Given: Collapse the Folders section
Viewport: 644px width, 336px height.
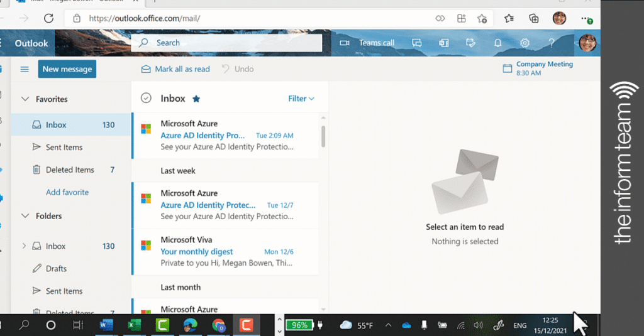Looking at the screenshot, I should pyautogui.click(x=25, y=216).
